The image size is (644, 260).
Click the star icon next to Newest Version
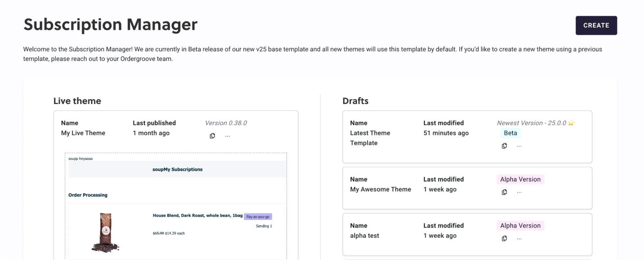(571, 123)
